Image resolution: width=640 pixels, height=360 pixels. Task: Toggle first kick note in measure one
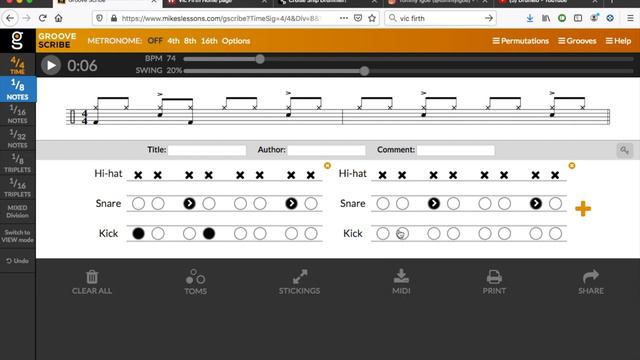pyautogui.click(x=138, y=233)
